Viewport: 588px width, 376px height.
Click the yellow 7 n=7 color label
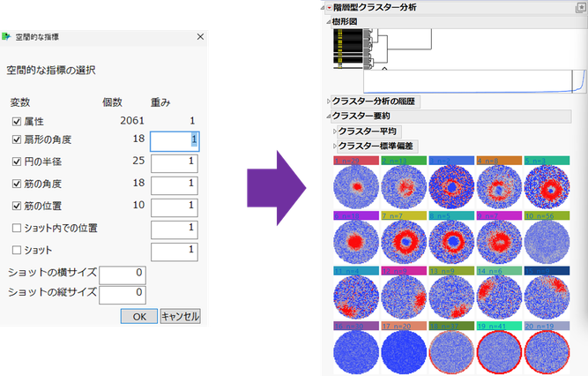(x=404, y=215)
